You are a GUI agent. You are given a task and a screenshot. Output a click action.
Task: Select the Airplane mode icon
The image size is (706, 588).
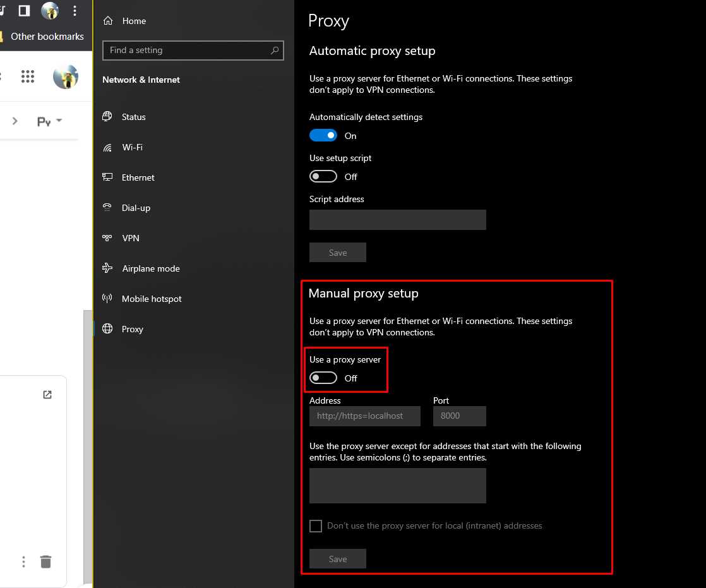click(x=107, y=268)
